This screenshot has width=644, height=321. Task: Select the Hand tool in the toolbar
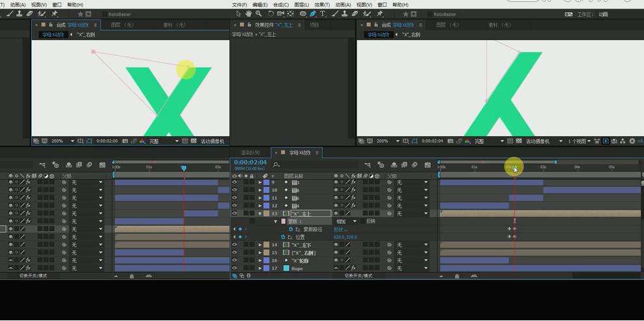click(x=248, y=14)
